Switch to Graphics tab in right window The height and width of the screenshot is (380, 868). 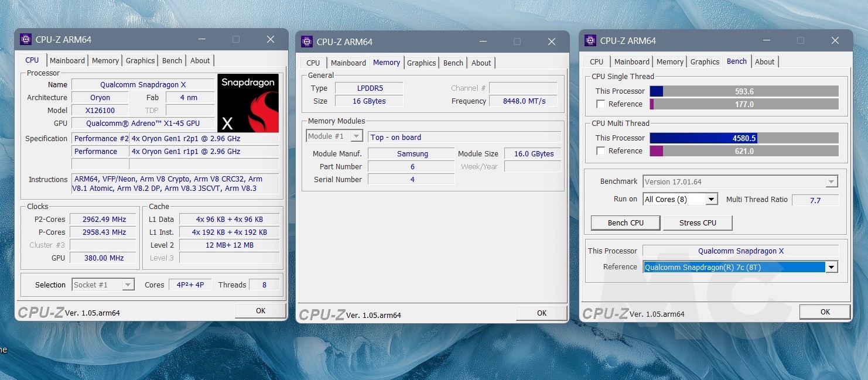(705, 61)
